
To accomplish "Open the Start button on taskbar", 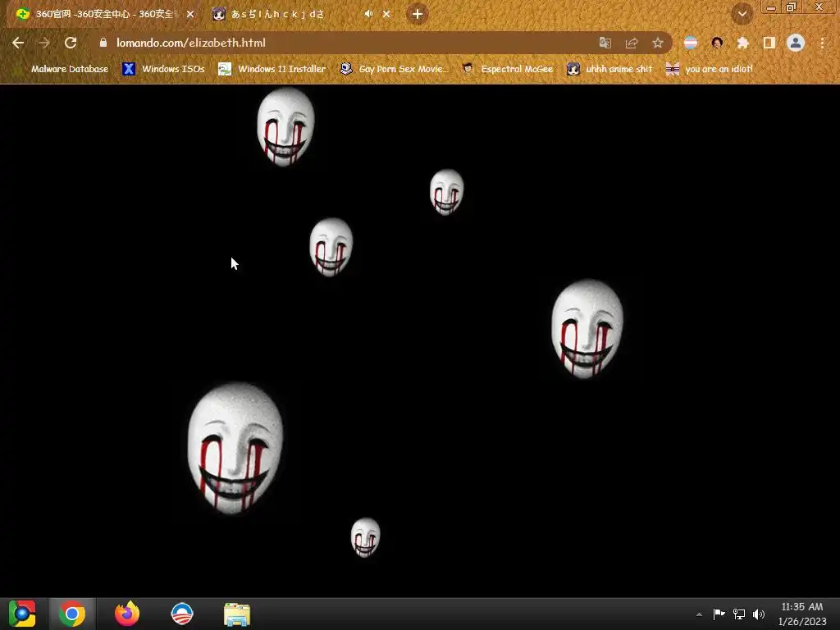I will (x=22, y=614).
